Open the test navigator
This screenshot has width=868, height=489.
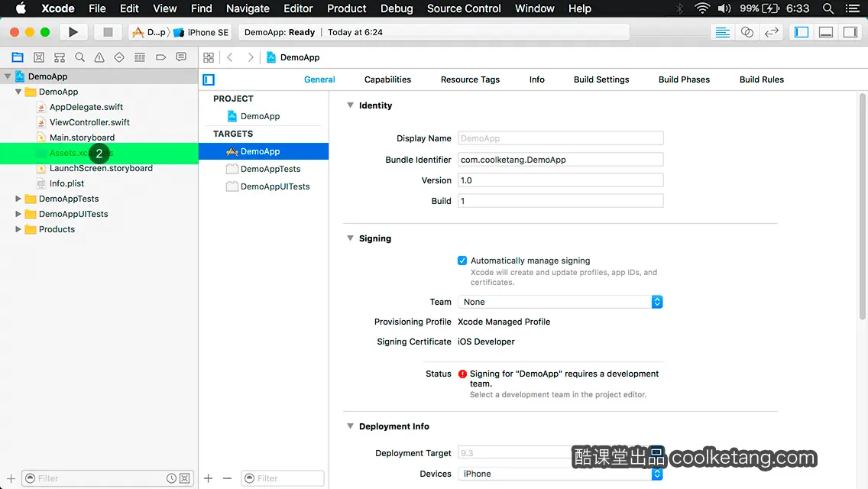119,57
